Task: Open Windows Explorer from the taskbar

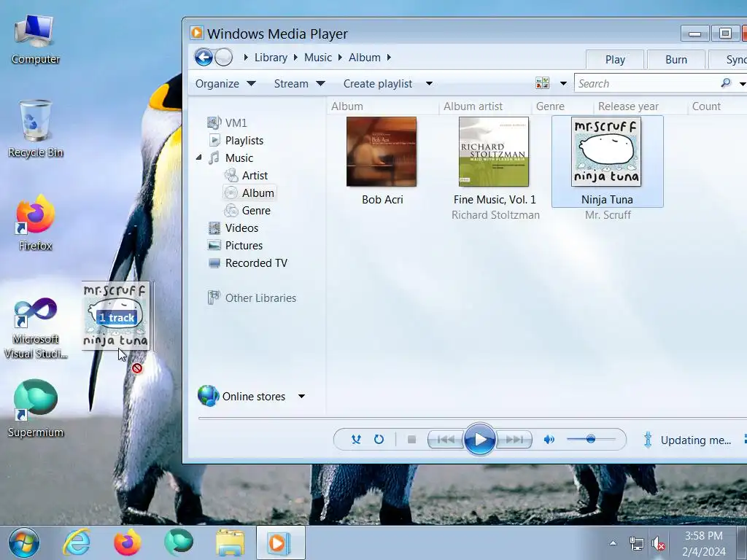Action: tap(230, 542)
